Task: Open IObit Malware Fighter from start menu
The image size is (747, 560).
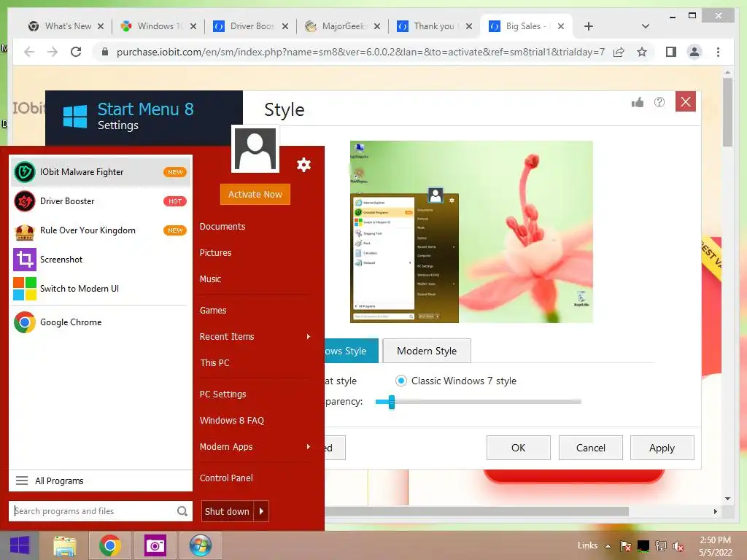Action: click(x=101, y=172)
